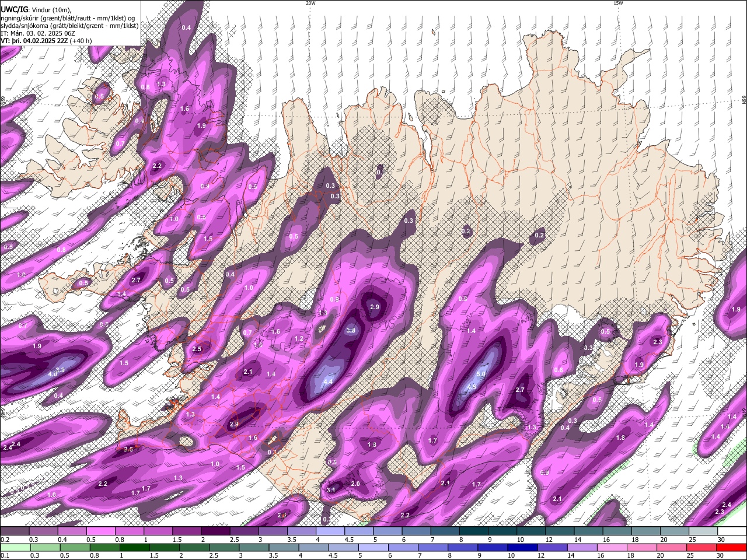Click deep blue lower swatch between 10 and 12
Screen dimensions: 747x560
pos(522,547)
